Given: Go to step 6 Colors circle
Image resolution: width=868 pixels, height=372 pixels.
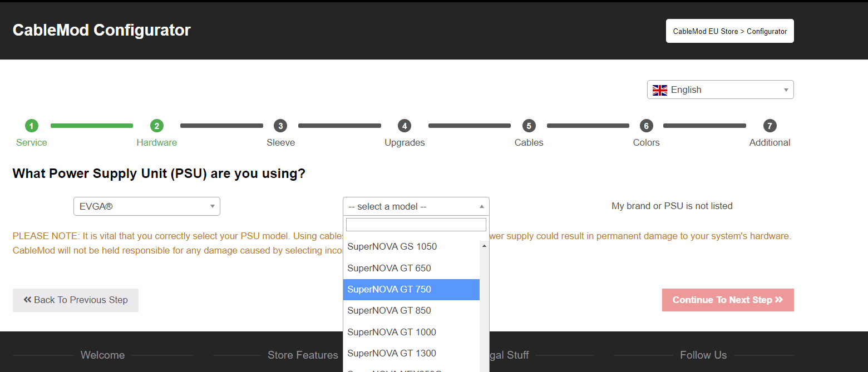Looking at the screenshot, I should click(x=646, y=126).
